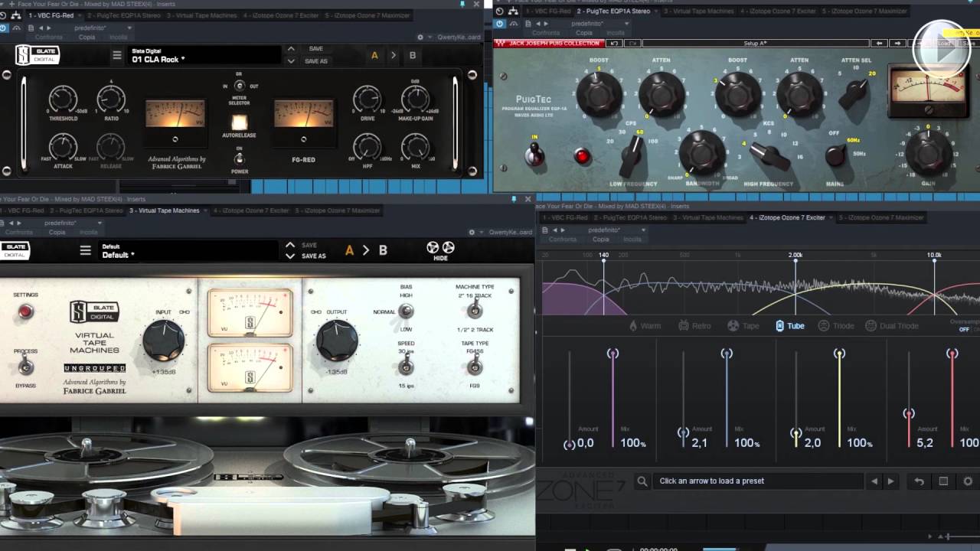Click the Virtual Tape Machines Settings button

[x=25, y=311]
